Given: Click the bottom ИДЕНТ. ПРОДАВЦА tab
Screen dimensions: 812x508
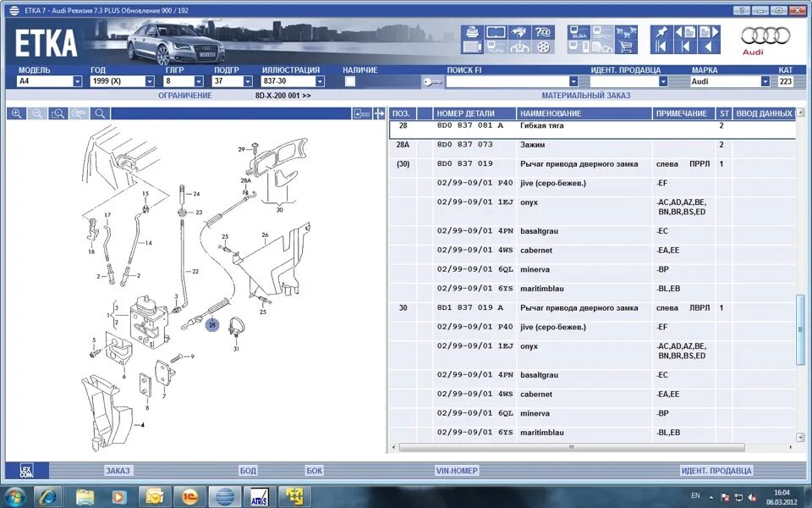Looking at the screenshot, I should pos(716,471).
